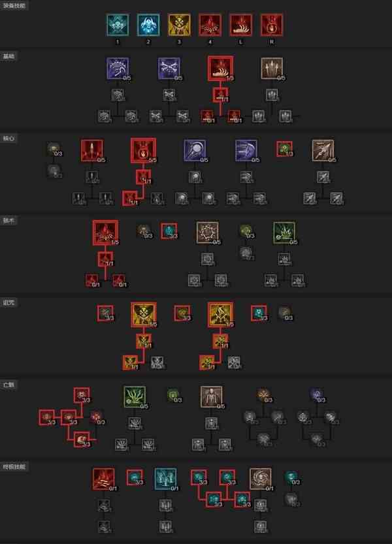The image size is (392, 544).
Task: Select the brown skeleton figure skill 0/5
Action: (x=212, y=397)
